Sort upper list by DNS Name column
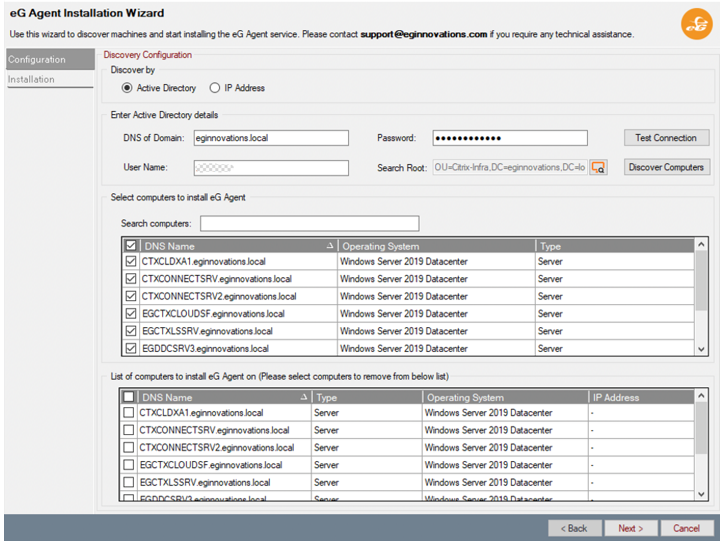Viewport: 721px width, 541px height. 238,246
